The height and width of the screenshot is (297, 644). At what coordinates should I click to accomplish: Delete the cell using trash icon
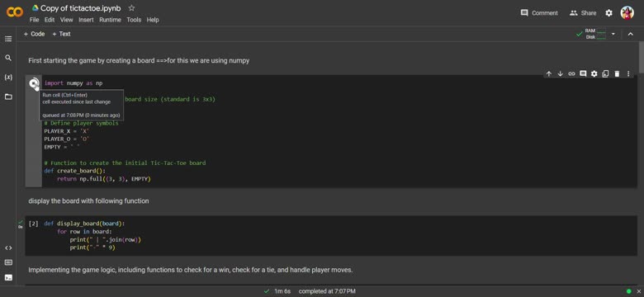(x=617, y=74)
